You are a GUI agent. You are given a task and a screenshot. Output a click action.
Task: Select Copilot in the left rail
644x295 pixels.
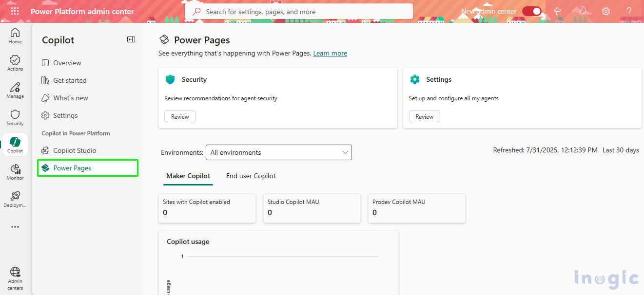pyautogui.click(x=15, y=145)
